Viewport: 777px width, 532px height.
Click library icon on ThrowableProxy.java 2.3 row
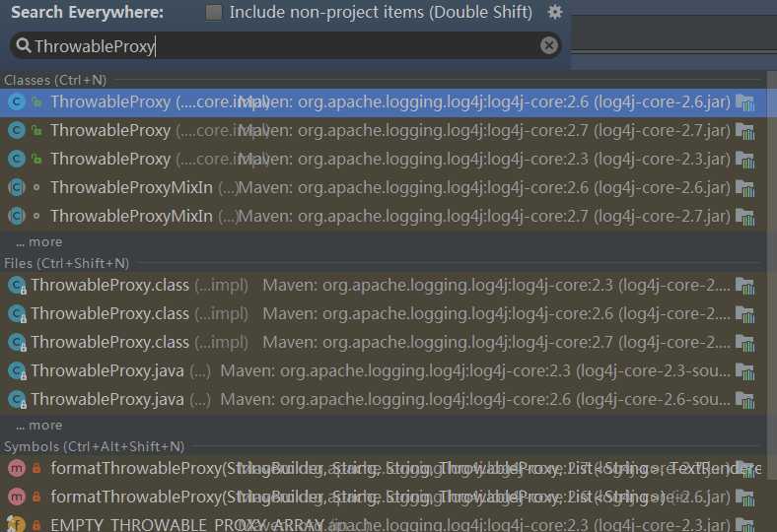745,371
